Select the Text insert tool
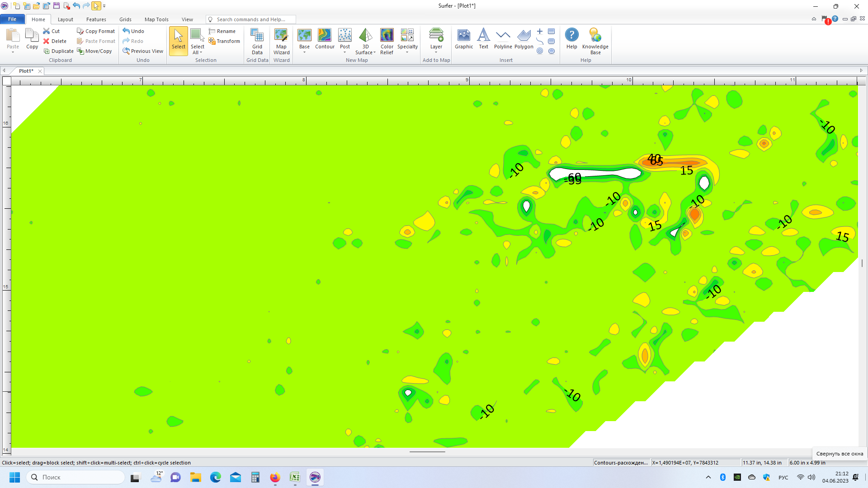 pos(483,39)
